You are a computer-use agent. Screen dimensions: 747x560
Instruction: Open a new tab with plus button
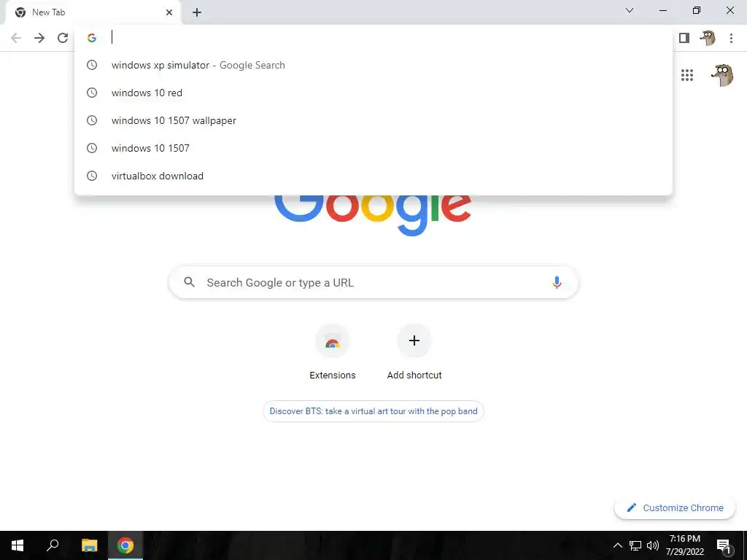(x=197, y=12)
